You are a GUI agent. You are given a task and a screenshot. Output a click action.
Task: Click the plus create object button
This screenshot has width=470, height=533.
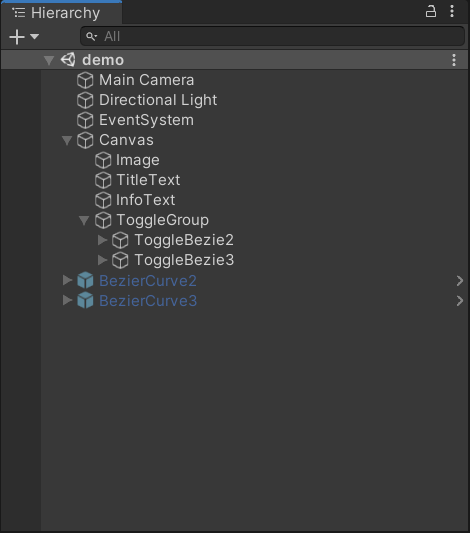click(x=17, y=37)
